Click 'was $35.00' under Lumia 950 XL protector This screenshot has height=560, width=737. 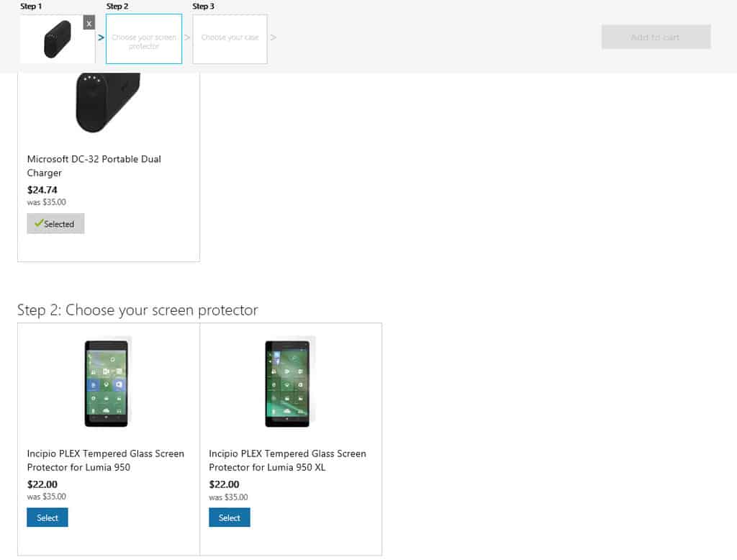point(228,497)
